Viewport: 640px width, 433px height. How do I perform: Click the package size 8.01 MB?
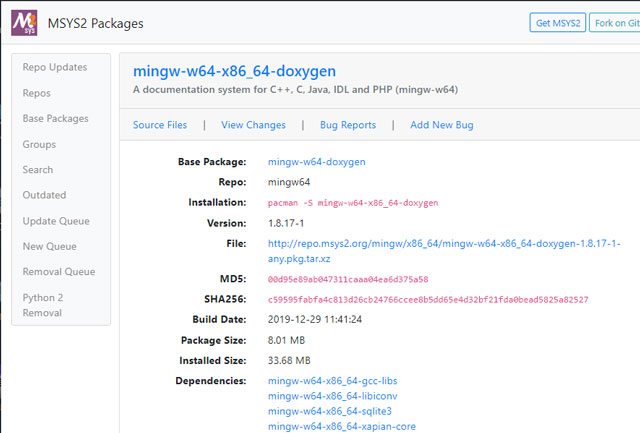pyautogui.click(x=286, y=340)
